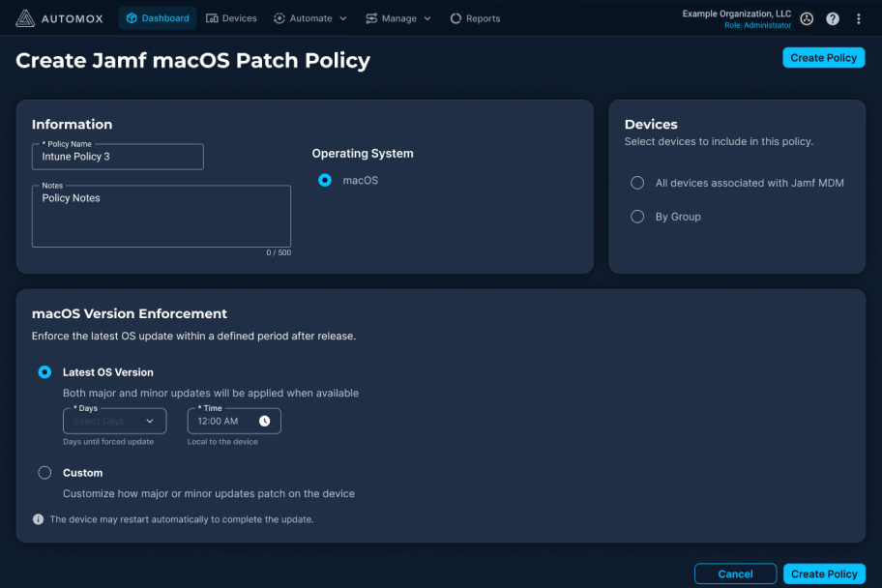The width and height of the screenshot is (882, 588).
Task: Click the Automox logo
Action: (x=59, y=18)
